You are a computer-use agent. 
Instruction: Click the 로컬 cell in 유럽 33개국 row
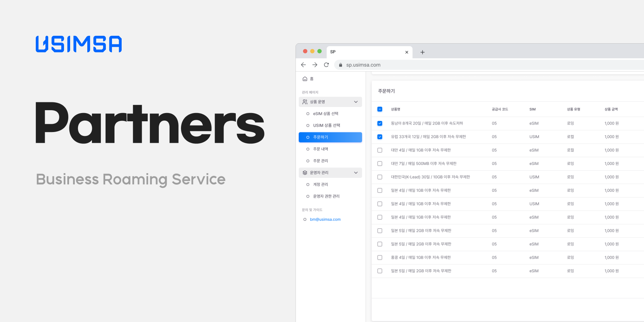[x=570, y=137]
